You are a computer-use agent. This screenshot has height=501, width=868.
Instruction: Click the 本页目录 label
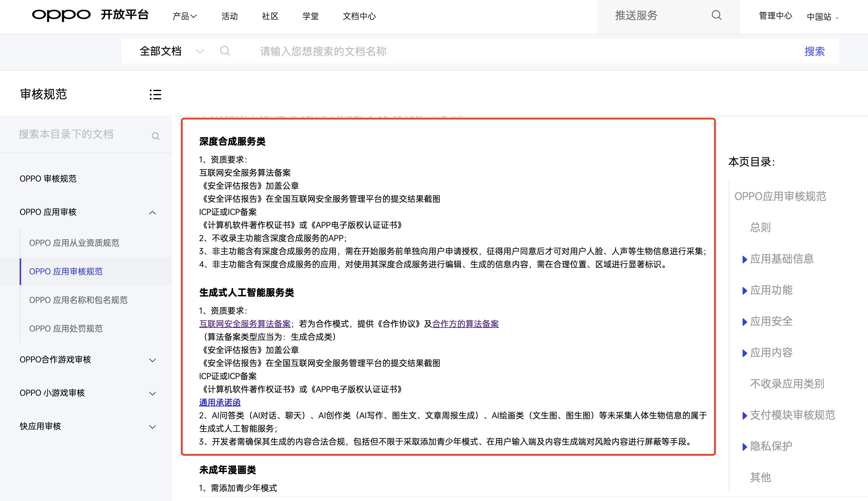(x=751, y=162)
